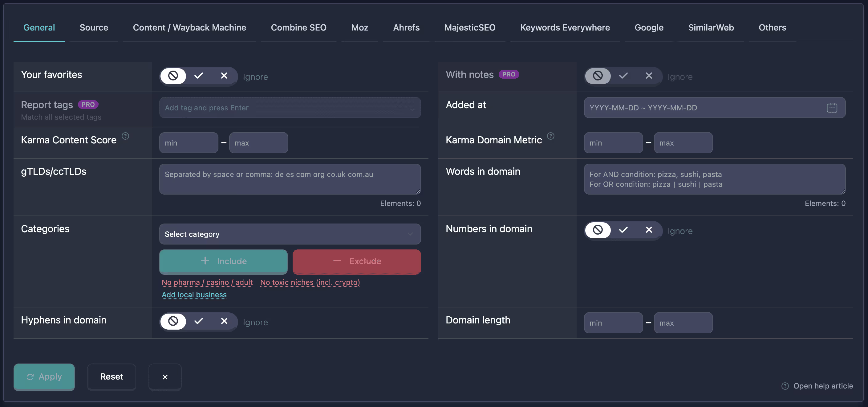Set Hyphens in domain toggle to ignore
The width and height of the screenshot is (868, 407).
pos(173,321)
